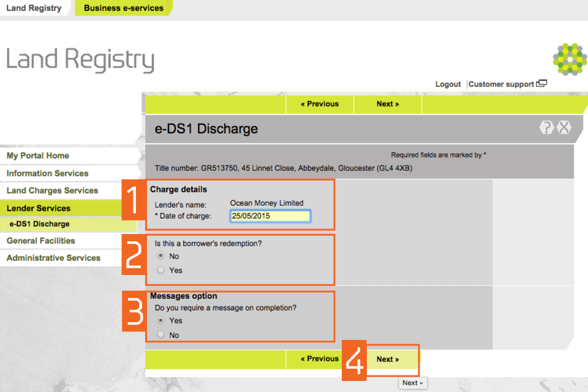
Task: Switch to the Land Registry tab
Action: [x=34, y=8]
